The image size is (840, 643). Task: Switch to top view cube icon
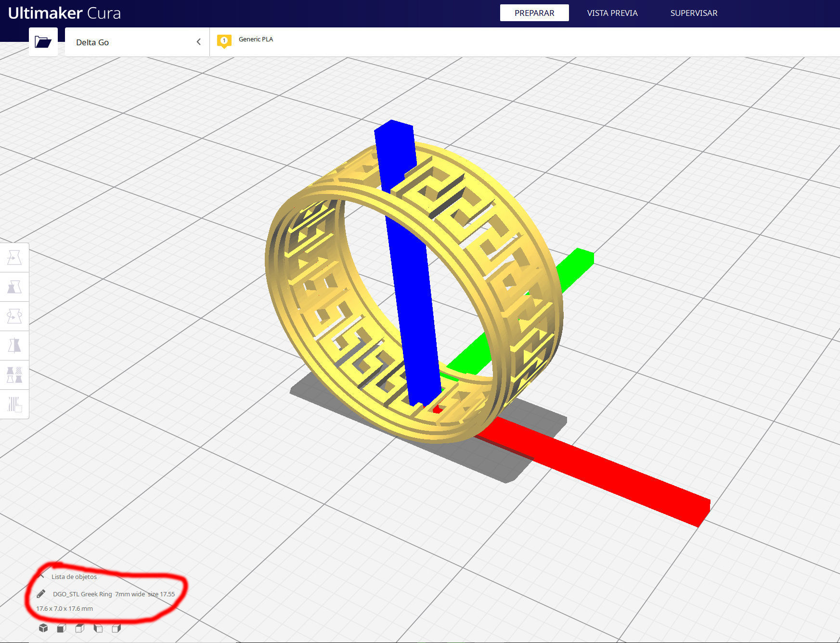pyautogui.click(x=80, y=628)
